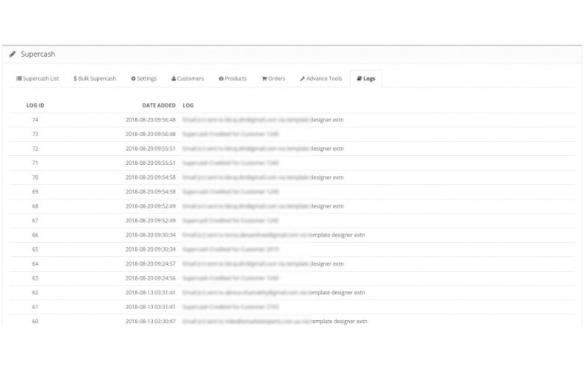
Task: Select log ID 65
Action: point(35,250)
